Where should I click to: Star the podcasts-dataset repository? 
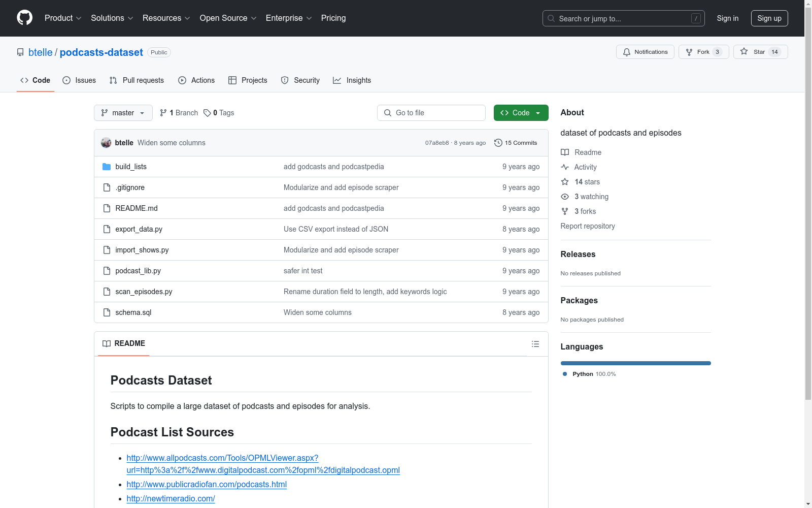pos(760,52)
